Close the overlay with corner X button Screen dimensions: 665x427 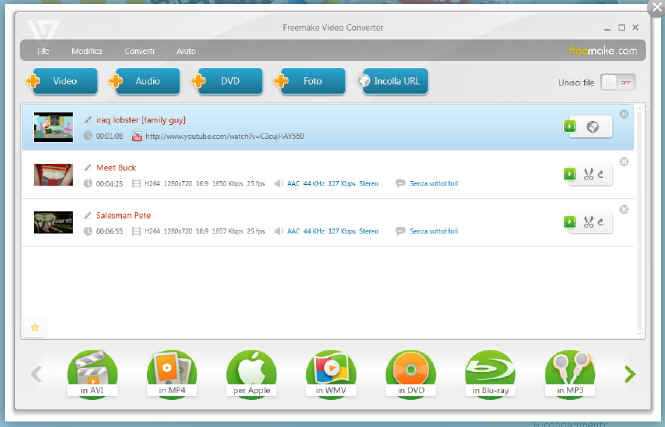click(657, 8)
